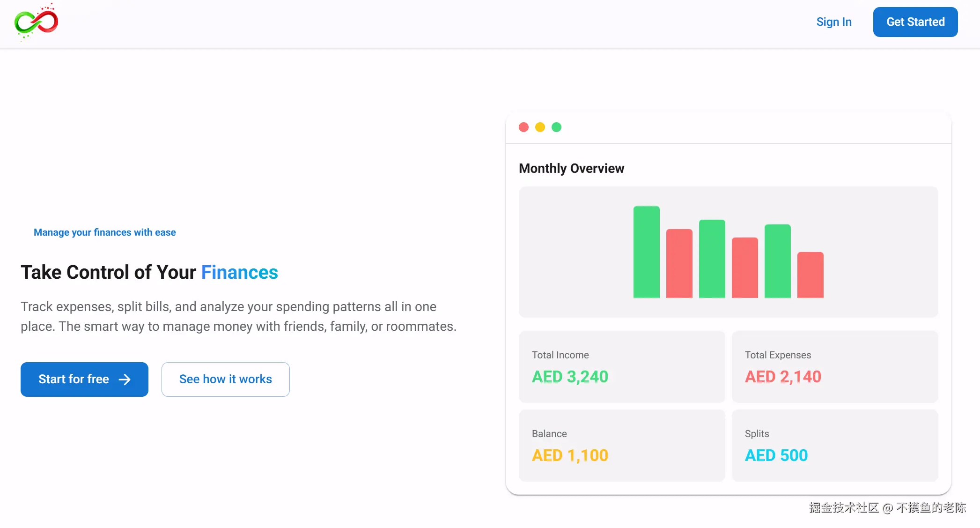The height and width of the screenshot is (528, 980).
Task: Click the yellow window dot
Action: pos(540,127)
